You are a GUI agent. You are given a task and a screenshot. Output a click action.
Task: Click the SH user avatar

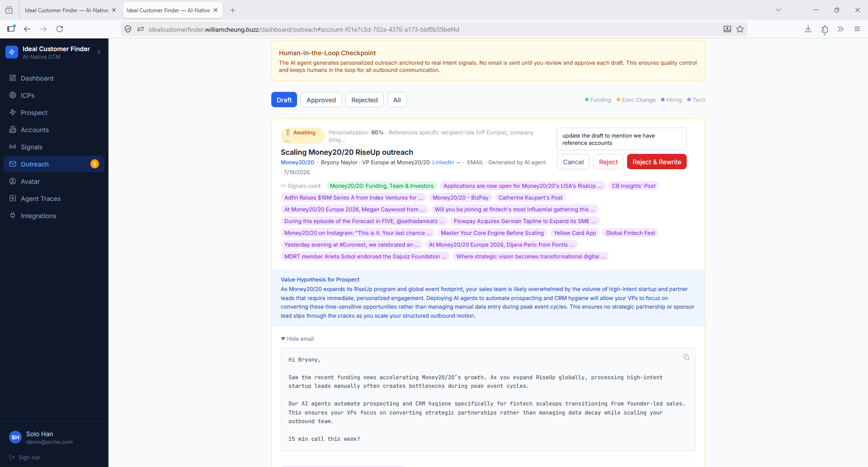tap(15, 438)
